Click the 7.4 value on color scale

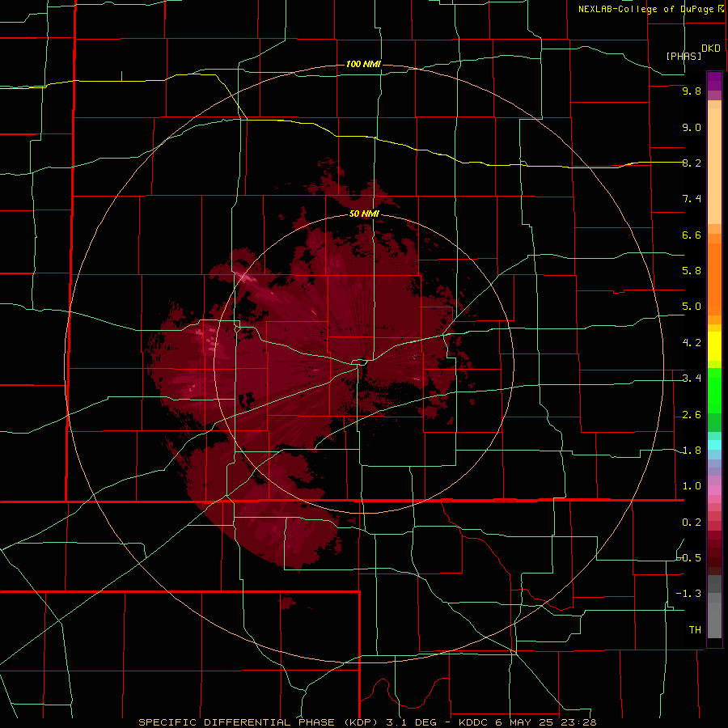click(692, 199)
